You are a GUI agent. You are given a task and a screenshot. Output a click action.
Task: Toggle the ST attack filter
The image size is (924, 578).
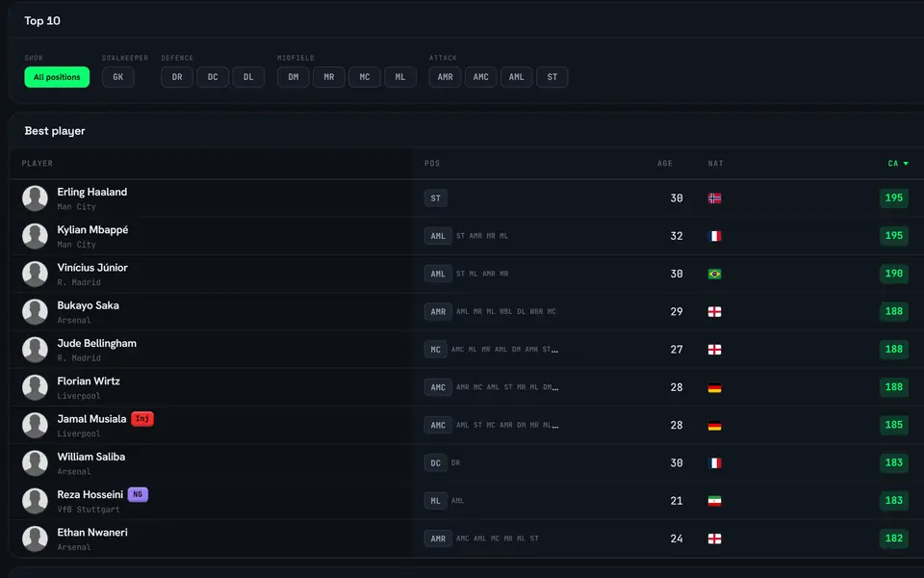(552, 77)
